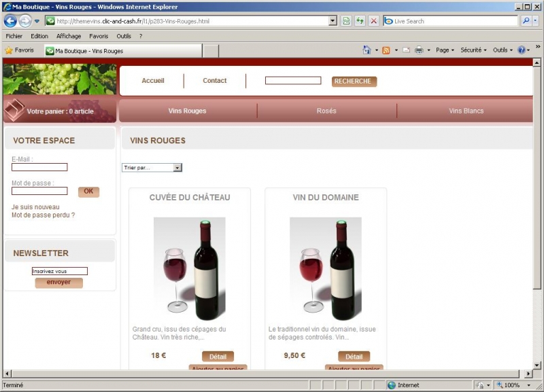Submit login with the OK button

[x=88, y=192]
